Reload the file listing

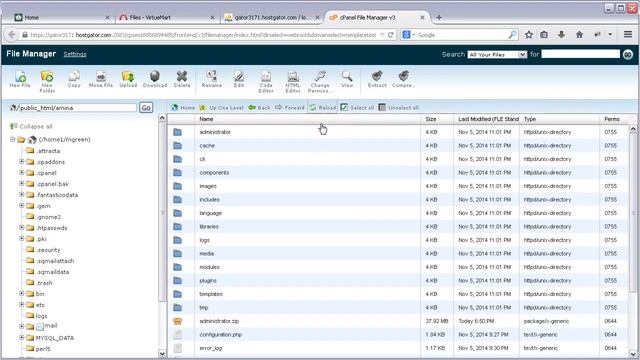click(x=322, y=108)
